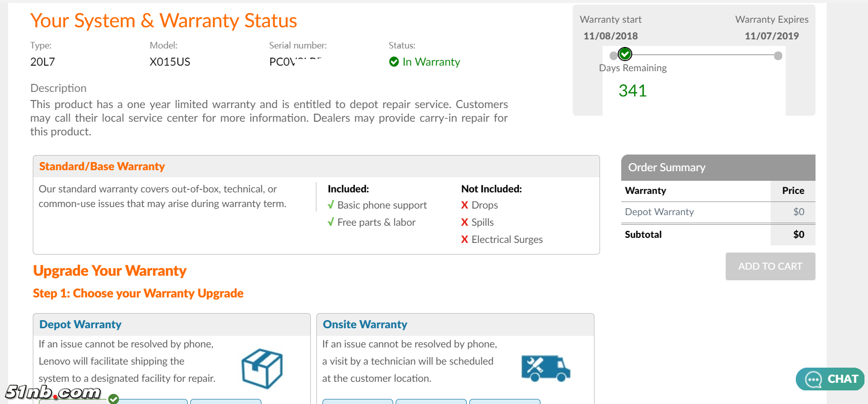Click checkmark beside Free parts & labor
This screenshot has width=868, height=404.
click(331, 222)
